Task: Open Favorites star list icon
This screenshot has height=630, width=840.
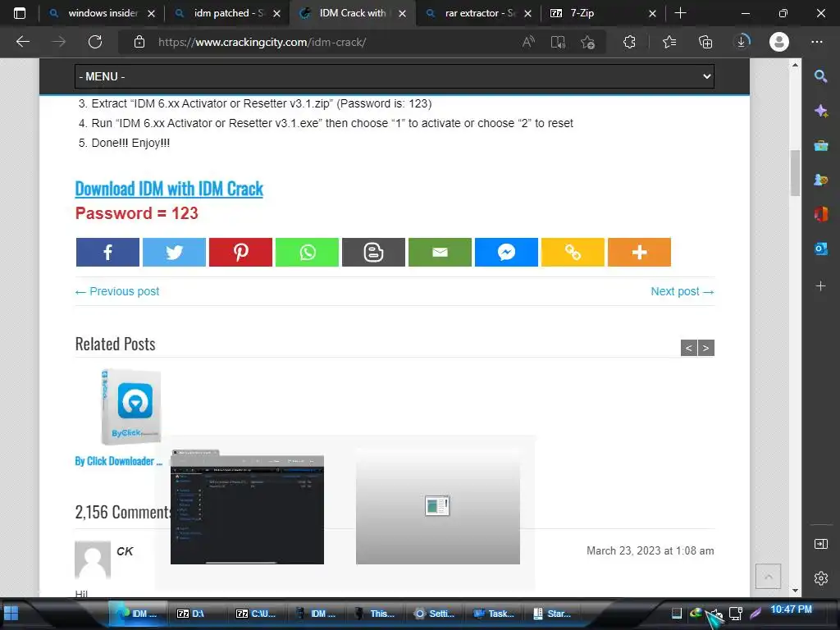Action: pyautogui.click(x=669, y=42)
